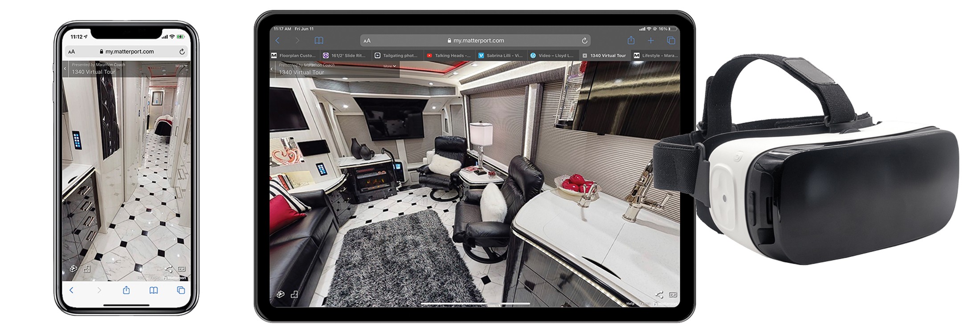Expand More dropdown on phone tour header
The image size is (980, 333).
181,65
